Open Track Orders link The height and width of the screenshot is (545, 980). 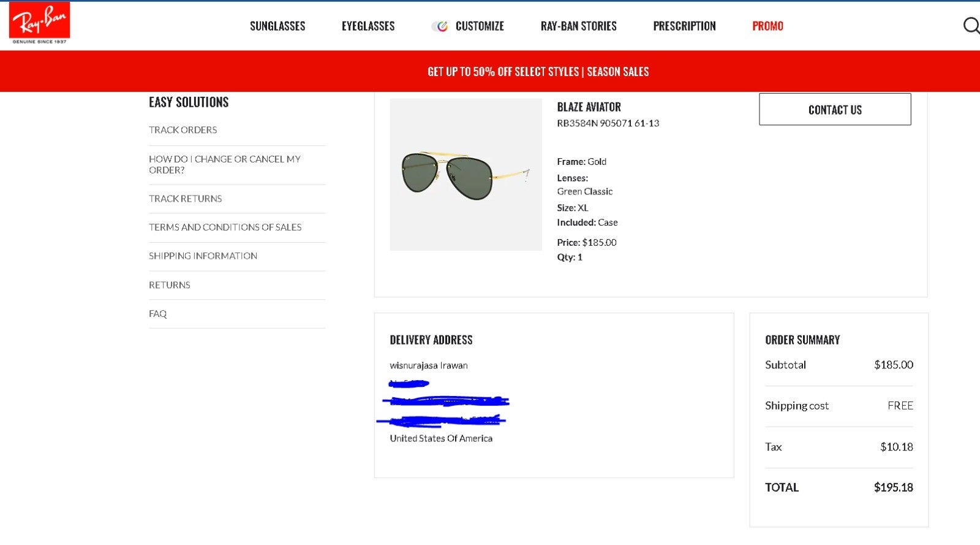point(183,130)
